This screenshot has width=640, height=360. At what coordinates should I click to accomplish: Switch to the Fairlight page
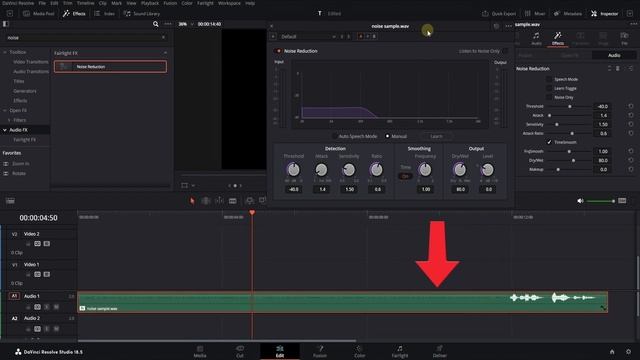tap(400, 351)
